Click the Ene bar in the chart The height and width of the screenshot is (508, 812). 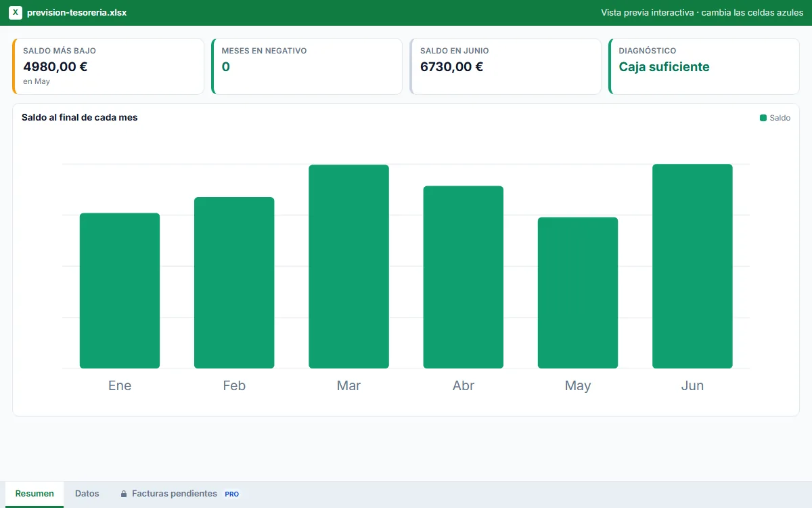click(120, 291)
